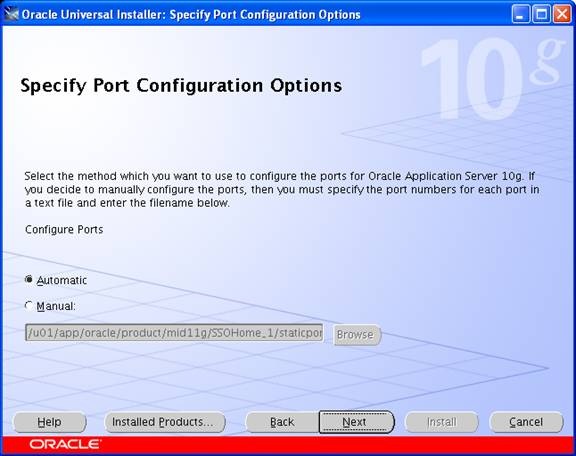Maximize the installer window
This screenshot has height=456, width=576.
pyautogui.click(x=541, y=14)
